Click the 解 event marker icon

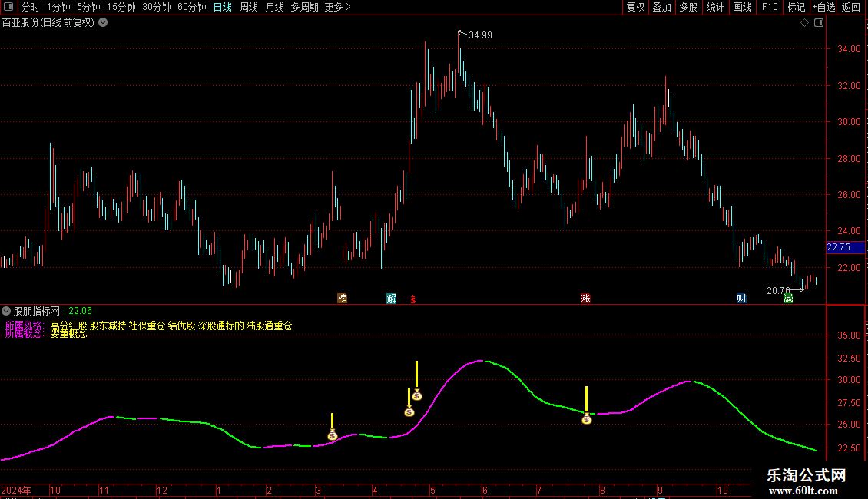(x=391, y=299)
